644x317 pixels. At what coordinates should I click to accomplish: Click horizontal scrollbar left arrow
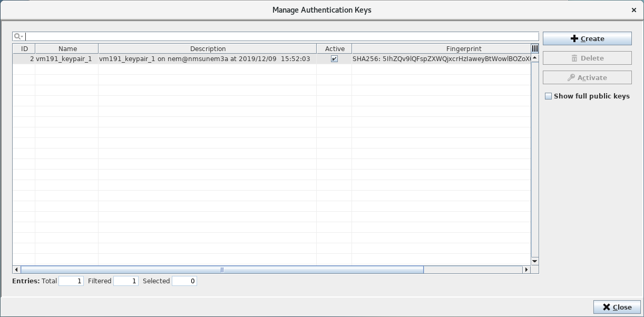click(16, 270)
